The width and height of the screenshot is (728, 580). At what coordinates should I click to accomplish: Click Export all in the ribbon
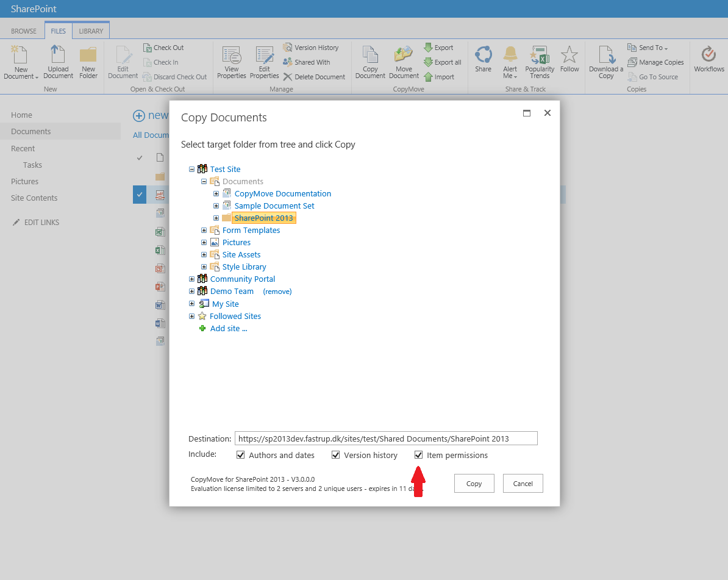coord(443,62)
